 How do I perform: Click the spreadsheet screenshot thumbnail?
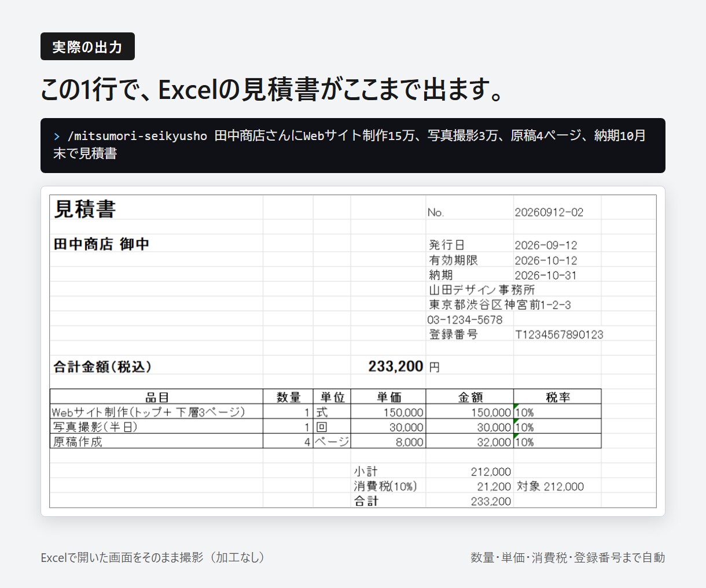coord(353,351)
